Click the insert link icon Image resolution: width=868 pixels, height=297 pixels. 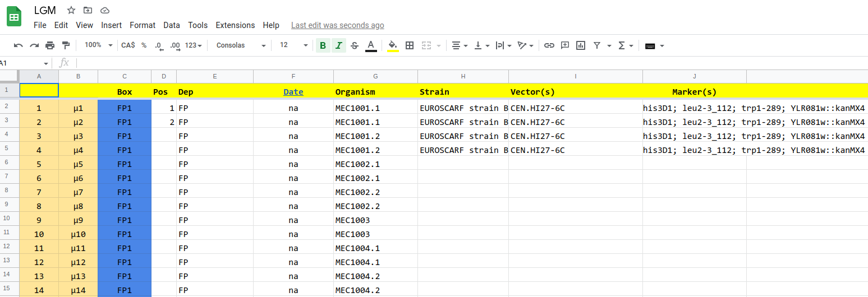[x=549, y=45]
